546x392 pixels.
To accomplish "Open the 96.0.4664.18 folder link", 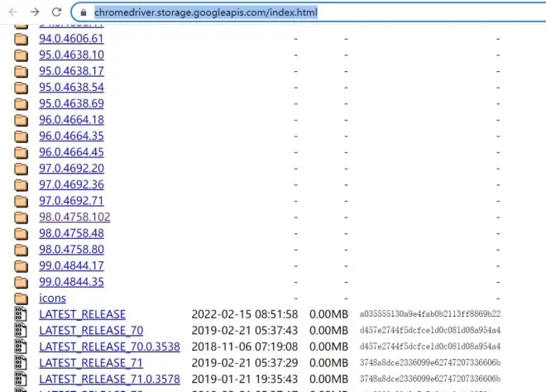I will pos(71,120).
